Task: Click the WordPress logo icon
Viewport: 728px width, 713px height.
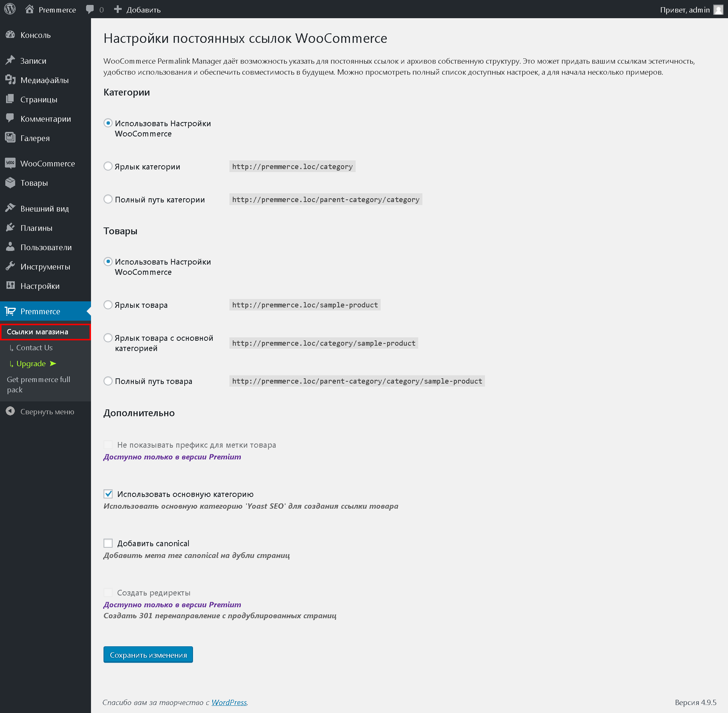Action: tap(10, 9)
